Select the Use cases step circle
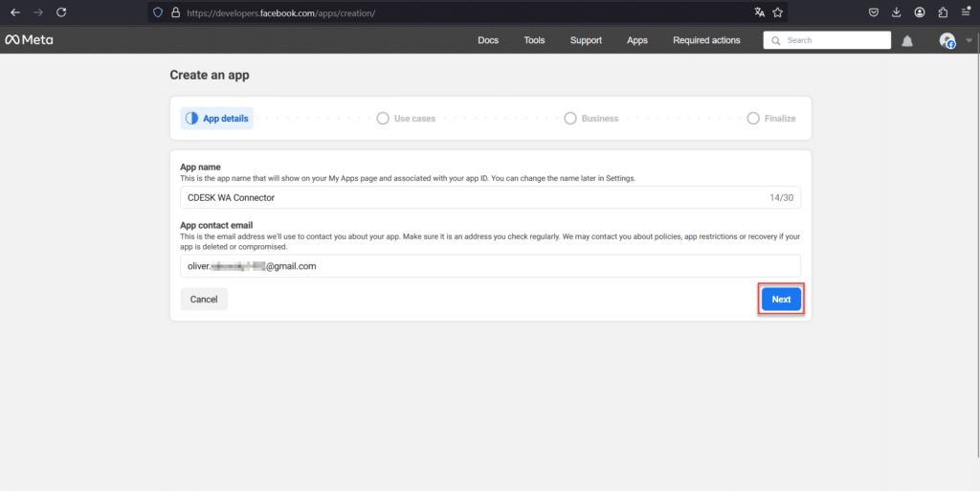The image size is (980, 491). click(383, 118)
